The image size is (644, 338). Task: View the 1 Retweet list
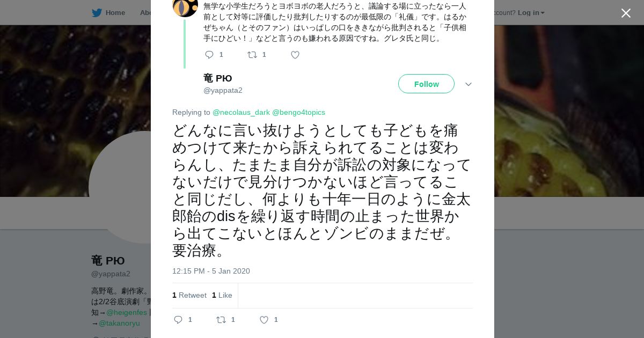[x=189, y=295]
